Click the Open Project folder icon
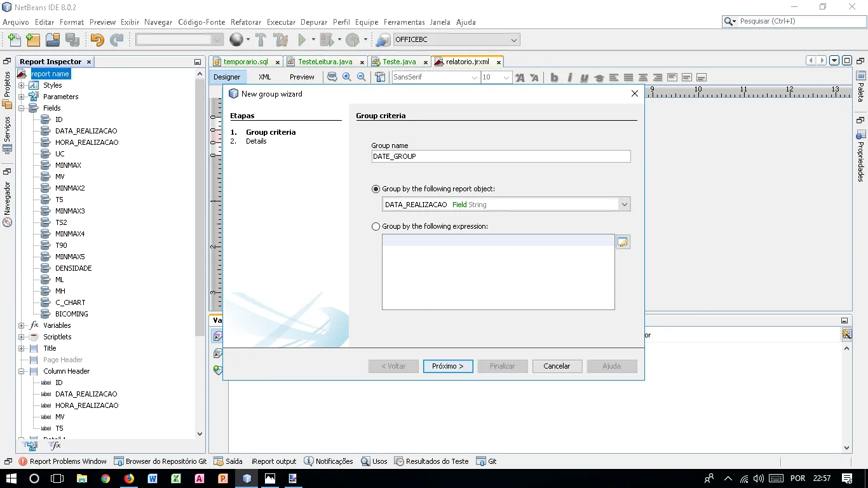 pos(53,40)
